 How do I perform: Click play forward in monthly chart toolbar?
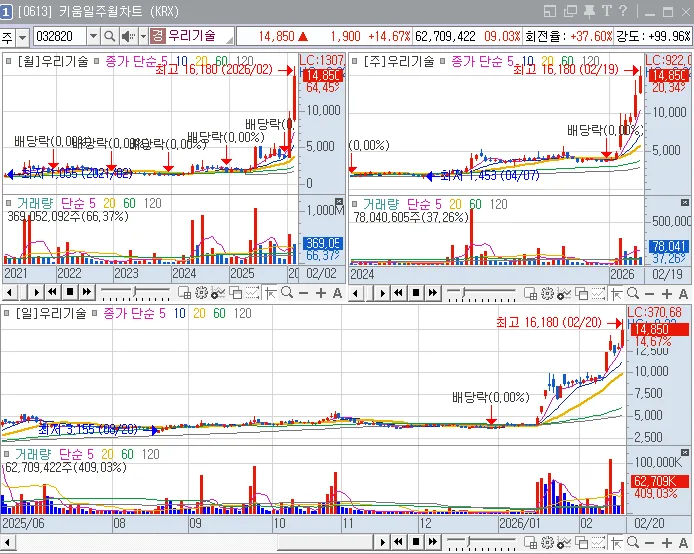pyautogui.click(x=36, y=292)
